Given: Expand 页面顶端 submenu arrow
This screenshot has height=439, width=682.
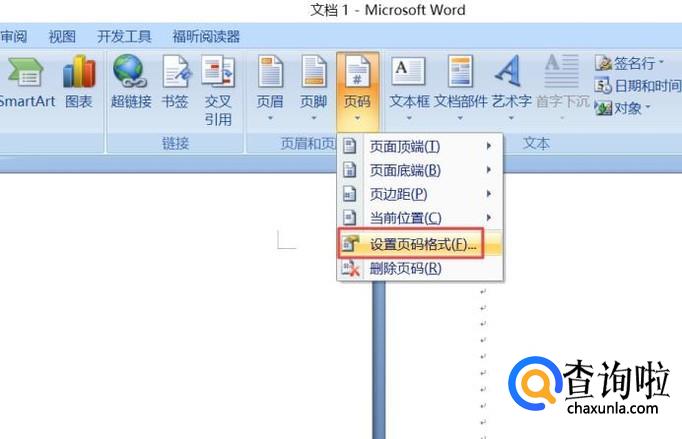Looking at the screenshot, I should pyautogui.click(x=489, y=146).
